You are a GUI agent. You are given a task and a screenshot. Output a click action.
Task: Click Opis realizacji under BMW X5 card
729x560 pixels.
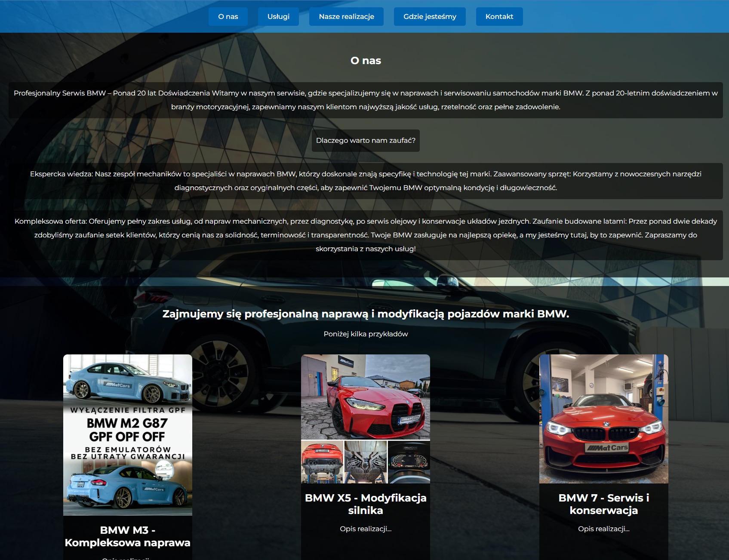(366, 529)
